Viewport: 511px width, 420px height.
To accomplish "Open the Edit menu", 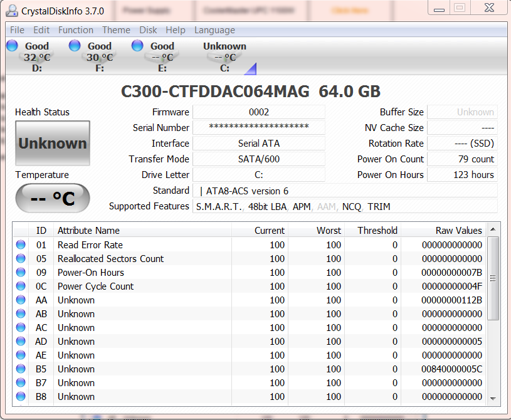I will (x=41, y=30).
